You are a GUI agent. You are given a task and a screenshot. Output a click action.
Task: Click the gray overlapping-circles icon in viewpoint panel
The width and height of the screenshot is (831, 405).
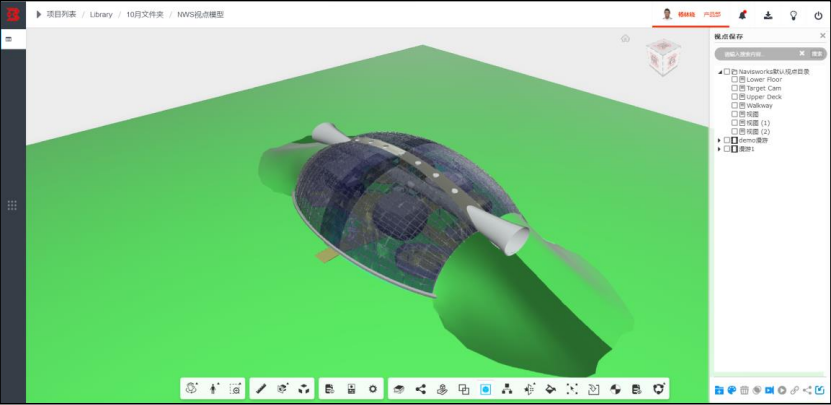(757, 390)
